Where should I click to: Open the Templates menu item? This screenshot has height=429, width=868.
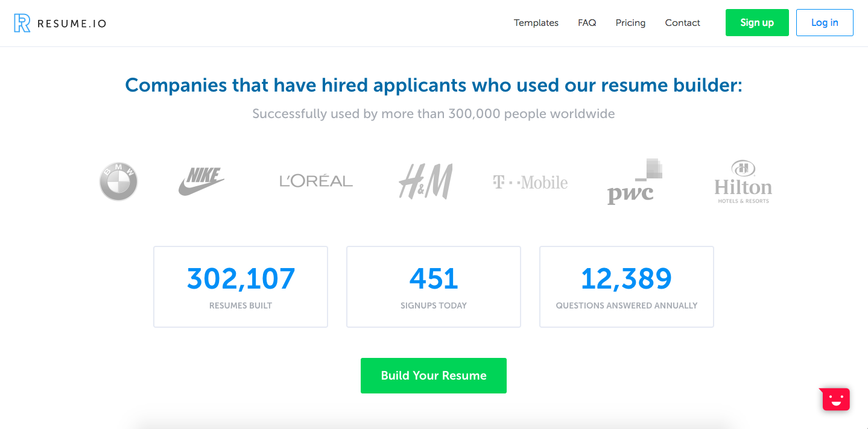coord(536,23)
